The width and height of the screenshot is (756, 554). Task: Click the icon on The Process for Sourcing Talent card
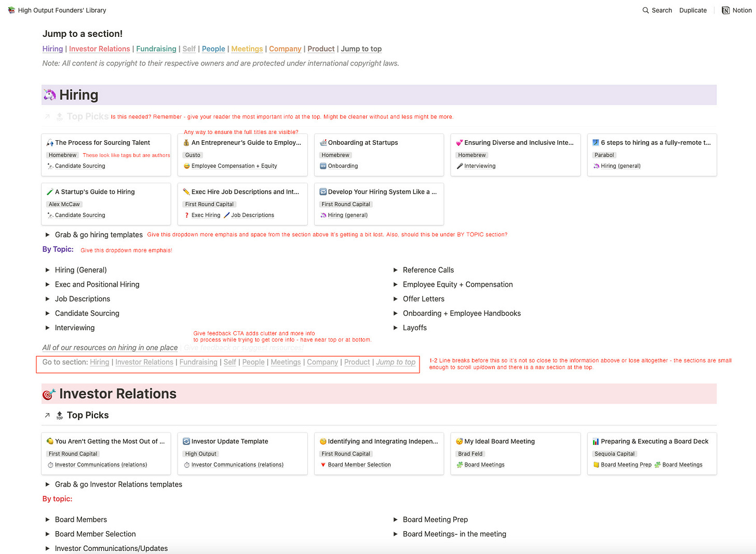(50, 143)
